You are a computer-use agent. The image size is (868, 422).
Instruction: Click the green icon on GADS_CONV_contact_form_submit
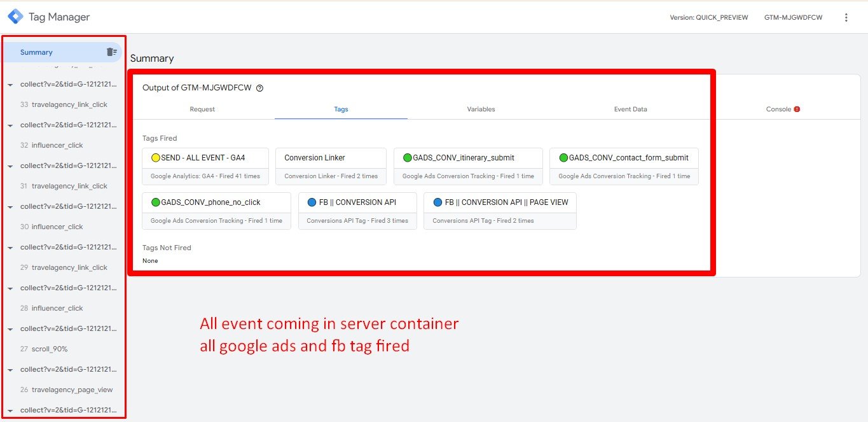563,158
